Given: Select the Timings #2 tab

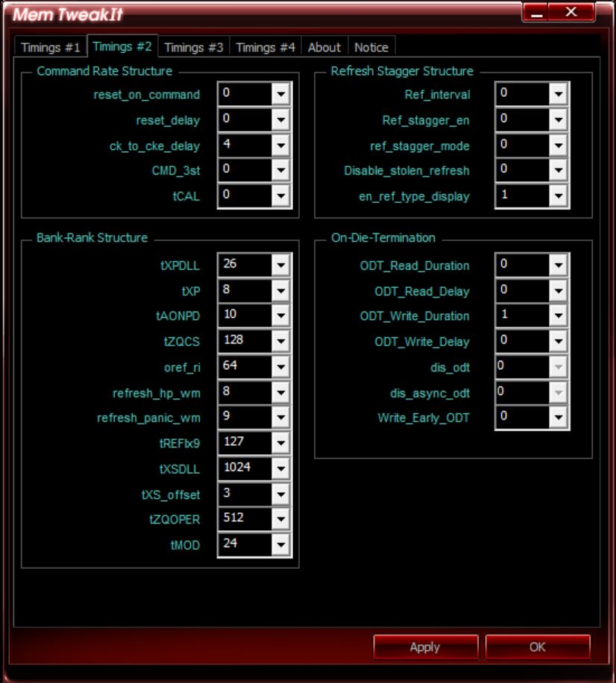Looking at the screenshot, I should 122,45.
